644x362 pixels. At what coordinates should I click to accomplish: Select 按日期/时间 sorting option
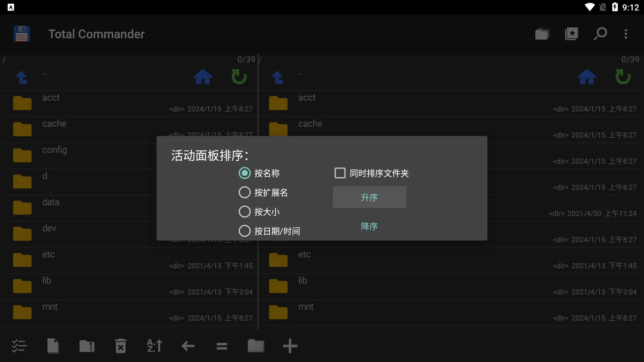[269, 231]
